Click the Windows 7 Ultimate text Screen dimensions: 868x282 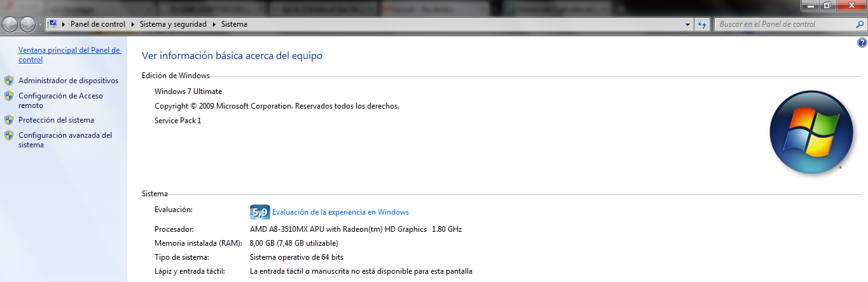188,91
